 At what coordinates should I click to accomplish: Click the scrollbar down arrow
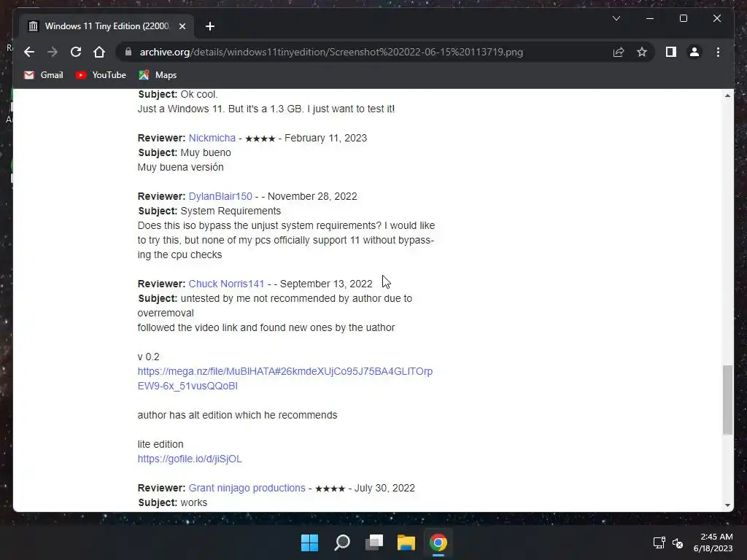727,505
